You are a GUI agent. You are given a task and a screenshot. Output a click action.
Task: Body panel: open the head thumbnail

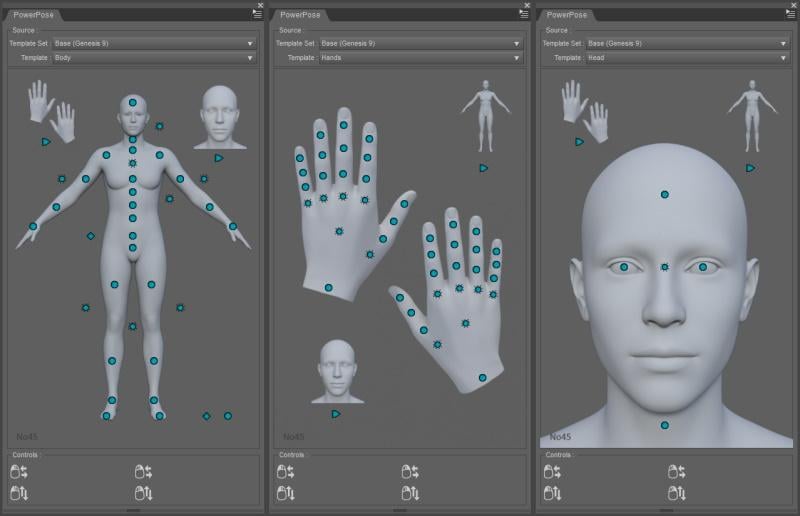(x=220, y=117)
